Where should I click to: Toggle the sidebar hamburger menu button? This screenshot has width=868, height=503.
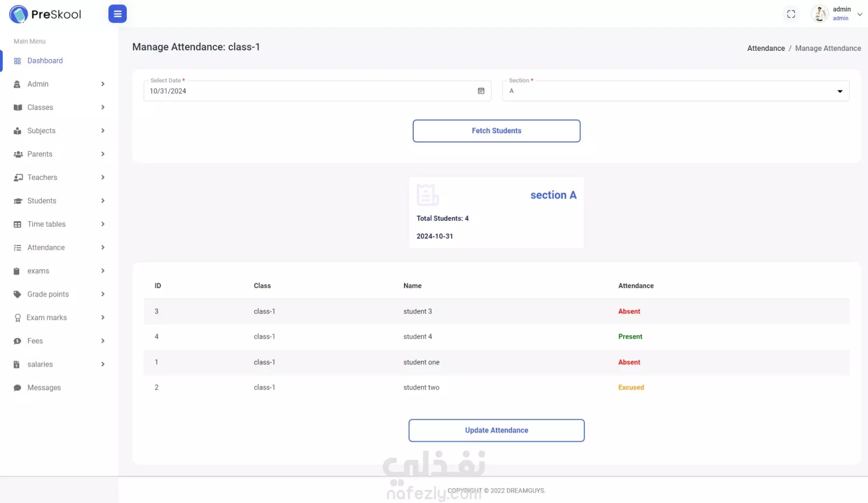click(117, 14)
